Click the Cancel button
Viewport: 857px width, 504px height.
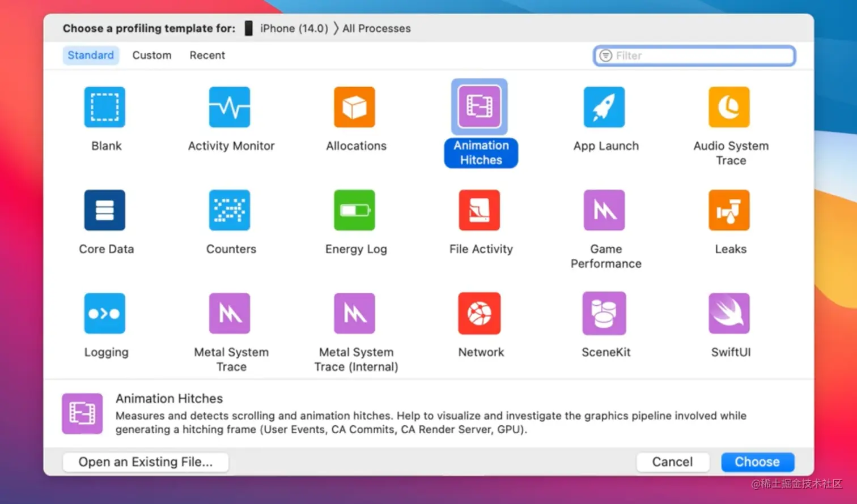coord(672,462)
